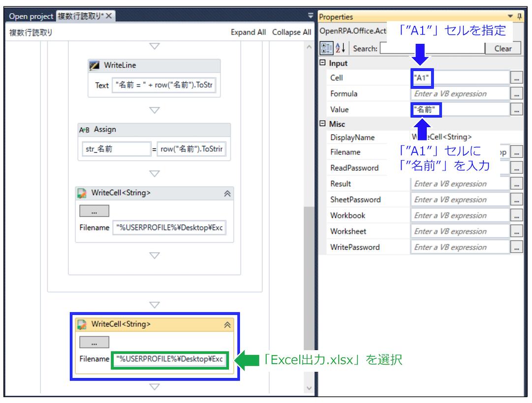Viewport: 532px width, 403px height.
Task: Open expression editor for Formula property
Action: point(516,94)
